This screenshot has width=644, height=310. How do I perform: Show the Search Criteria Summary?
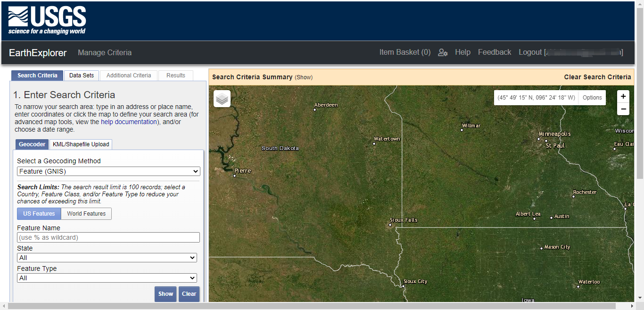(x=304, y=77)
